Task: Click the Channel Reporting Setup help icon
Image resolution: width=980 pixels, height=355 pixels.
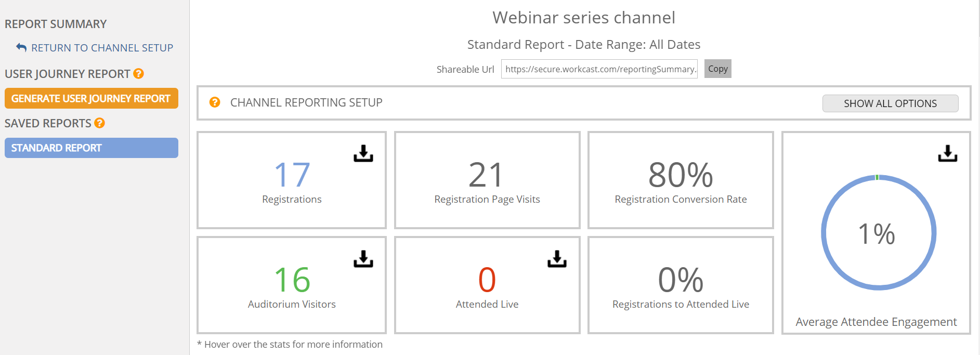Action: 215,102
